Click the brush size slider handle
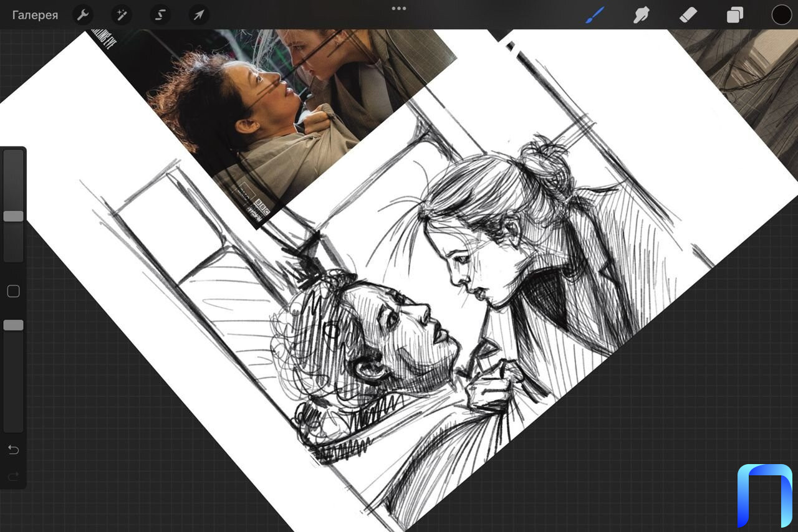 pos(13,216)
